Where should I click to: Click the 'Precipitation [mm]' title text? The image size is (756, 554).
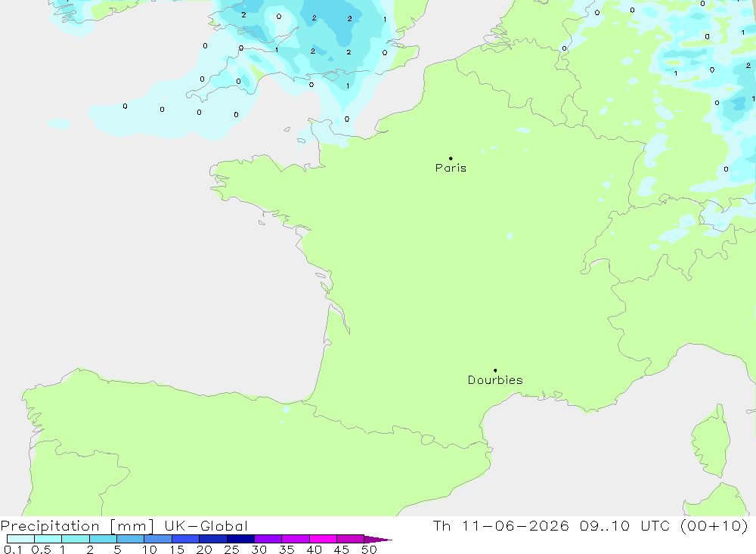pyautogui.click(x=77, y=526)
